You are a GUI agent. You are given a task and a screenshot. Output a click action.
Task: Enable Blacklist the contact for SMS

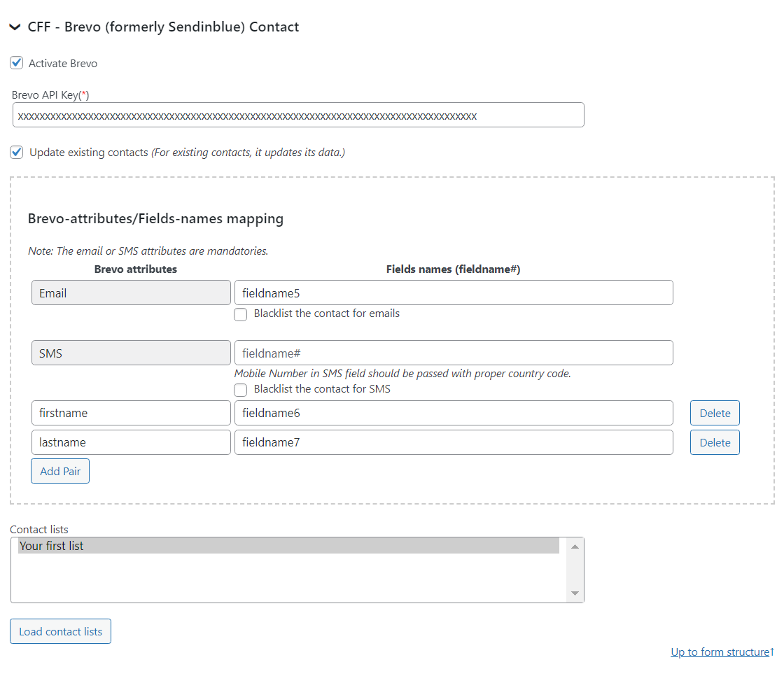[x=241, y=390]
